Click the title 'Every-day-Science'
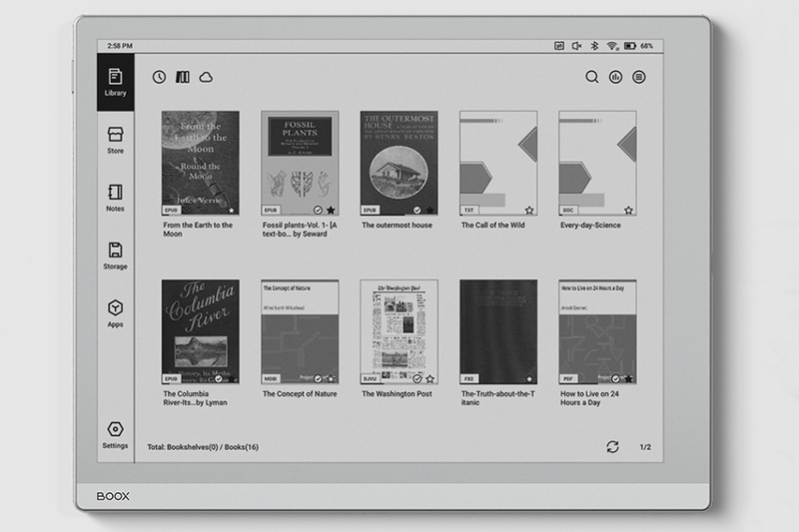Image resolution: width=799 pixels, height=532 pixels. coord(590,225)
